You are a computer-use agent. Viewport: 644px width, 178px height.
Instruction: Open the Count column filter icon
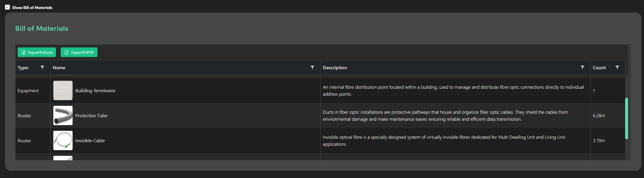pos(617,67)
